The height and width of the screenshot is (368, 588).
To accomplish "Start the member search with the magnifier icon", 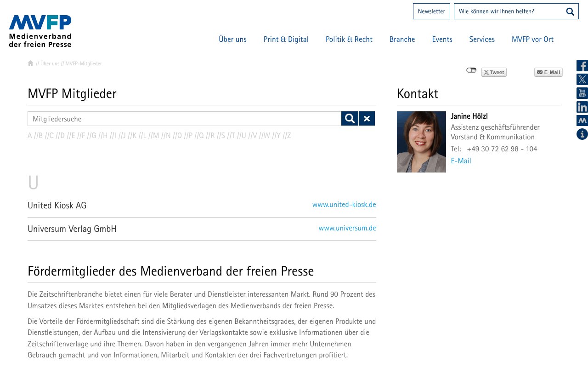I will pyautogui.click(x=349, y=118).
